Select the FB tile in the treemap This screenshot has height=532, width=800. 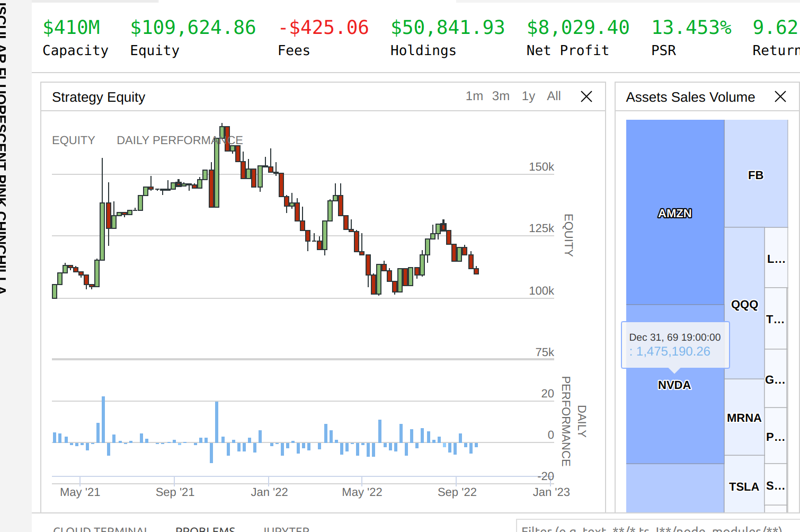(x=756, y=174)
